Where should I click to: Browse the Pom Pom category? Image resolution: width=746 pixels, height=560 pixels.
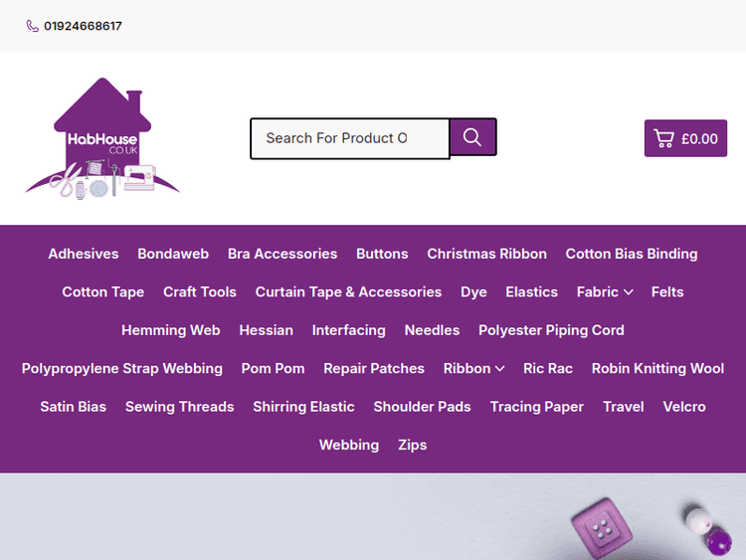[x=274, y=368]
